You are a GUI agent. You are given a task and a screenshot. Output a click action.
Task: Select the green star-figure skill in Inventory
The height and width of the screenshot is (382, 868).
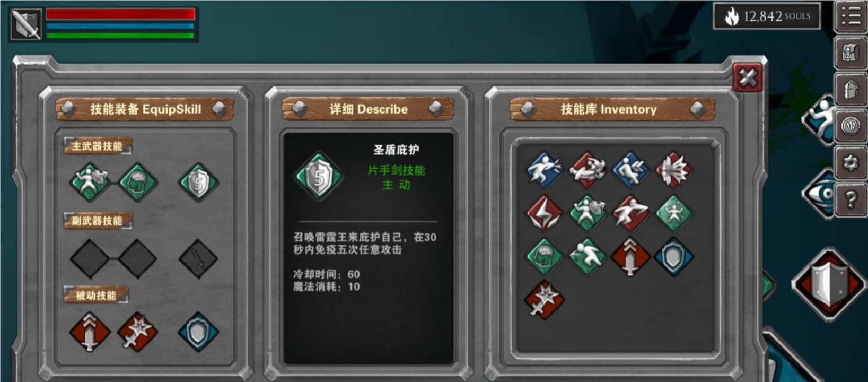[x=673, y=213]
